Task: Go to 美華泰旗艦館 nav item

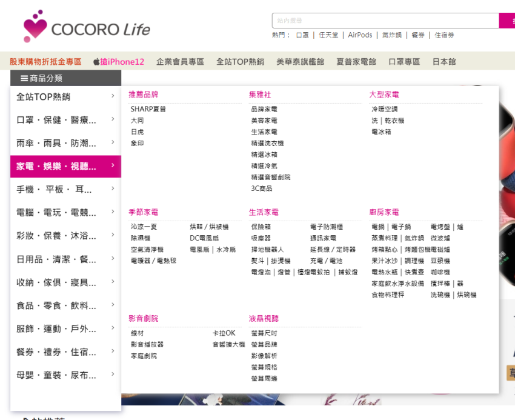Action: pyautogui.click(x=300, y=62)
